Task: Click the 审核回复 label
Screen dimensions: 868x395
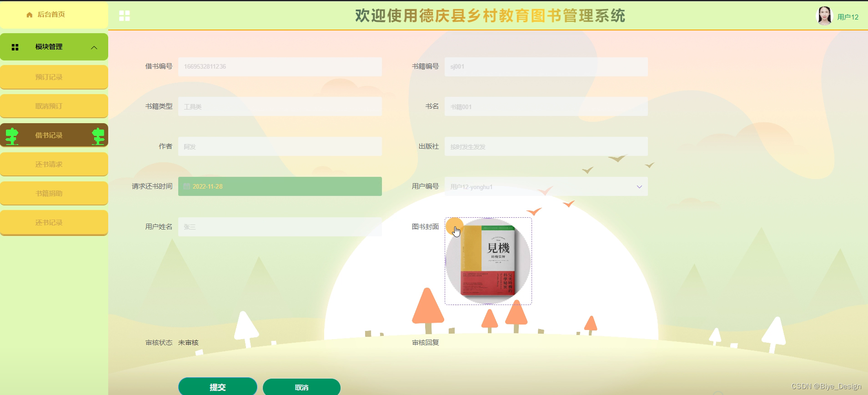Action: coord(426,343)
